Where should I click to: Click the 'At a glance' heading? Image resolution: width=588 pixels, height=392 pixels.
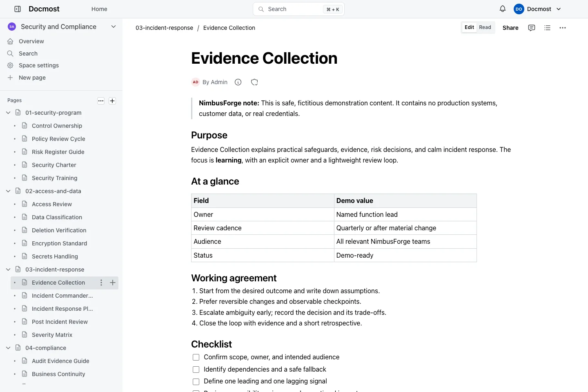coord(215,181)
